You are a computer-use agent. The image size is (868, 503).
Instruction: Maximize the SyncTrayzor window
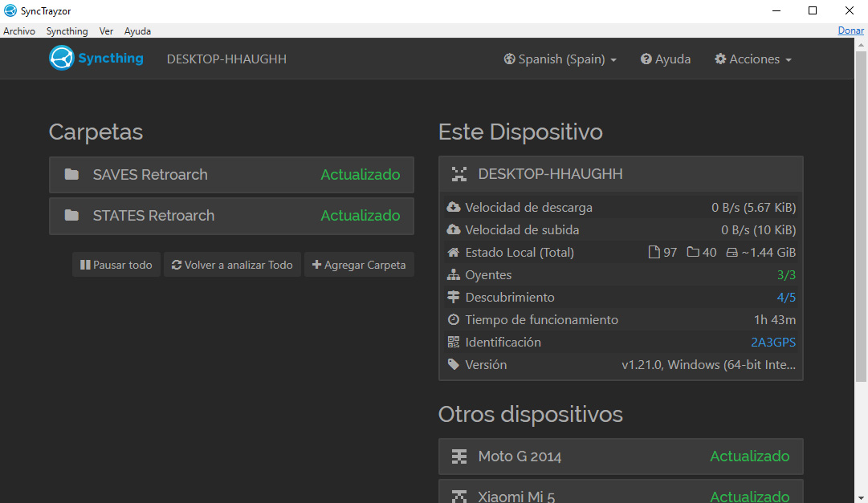tap(812, 10)
